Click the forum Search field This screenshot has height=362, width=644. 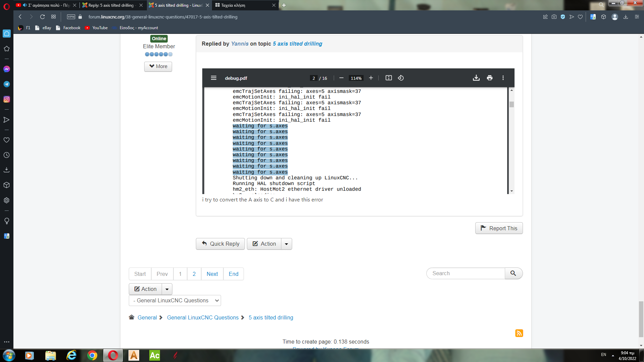pyautogui.click(x=466, y=274)
